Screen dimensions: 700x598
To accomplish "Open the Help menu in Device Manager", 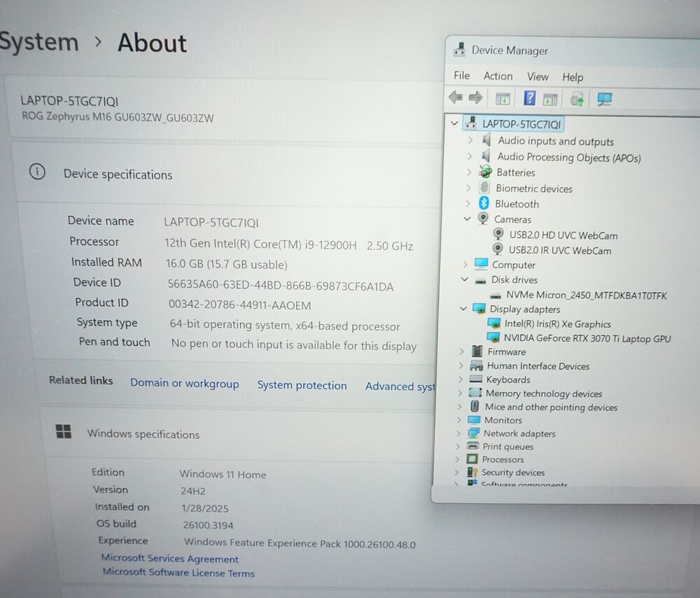I will click(x=573, y=78).
